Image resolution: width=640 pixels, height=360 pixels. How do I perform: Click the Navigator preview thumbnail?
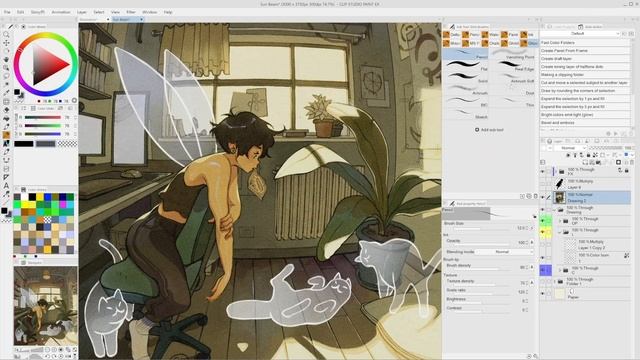pos(45,305)
